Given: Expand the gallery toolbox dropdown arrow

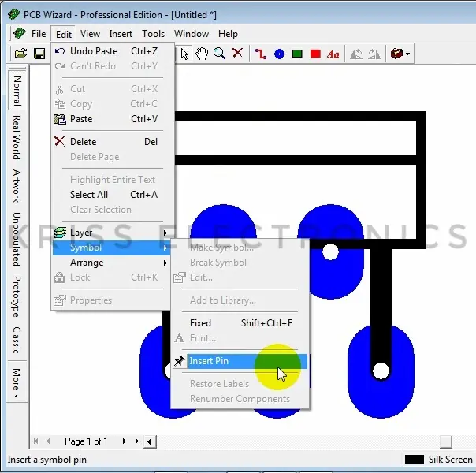Looking at the screenshot, I should click(407, 54).
